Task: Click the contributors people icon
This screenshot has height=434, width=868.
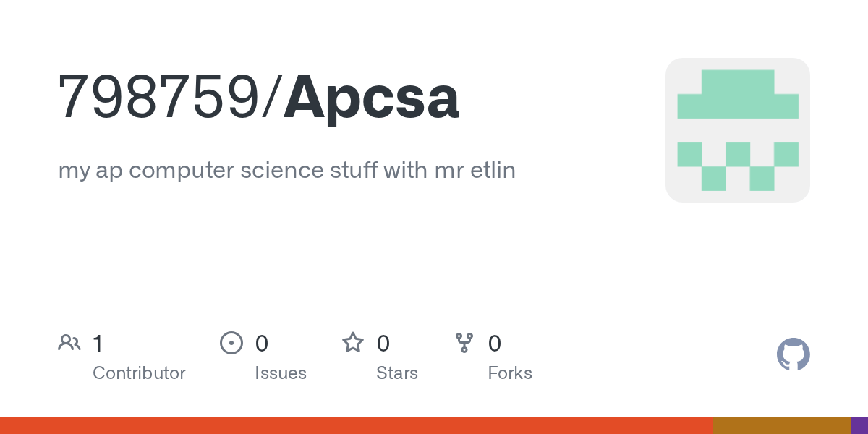Action: (69, 342)
